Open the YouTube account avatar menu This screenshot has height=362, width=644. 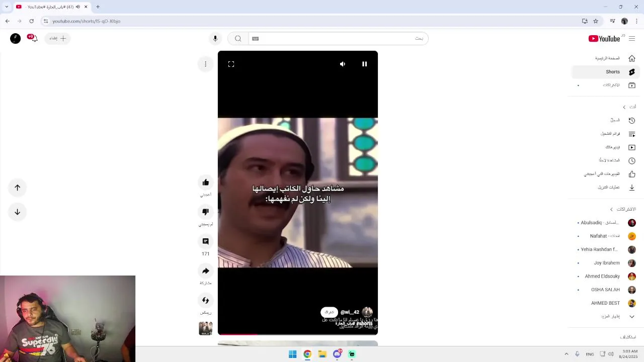pos(16,38)
